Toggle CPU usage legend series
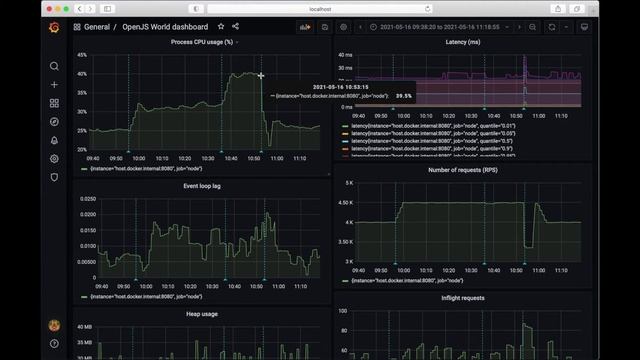The width and height of the screenshot is (640, 360). click(x=146, y=169)
